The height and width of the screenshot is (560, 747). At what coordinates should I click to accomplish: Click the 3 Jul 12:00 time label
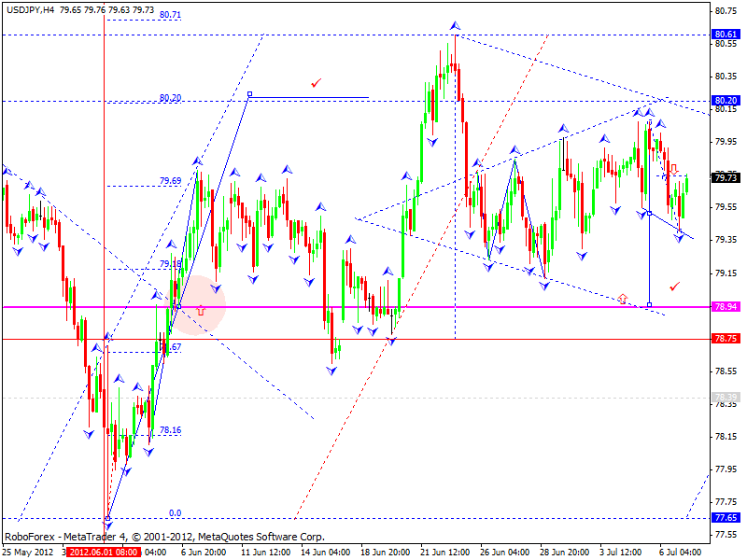click(x=620, y=553)
